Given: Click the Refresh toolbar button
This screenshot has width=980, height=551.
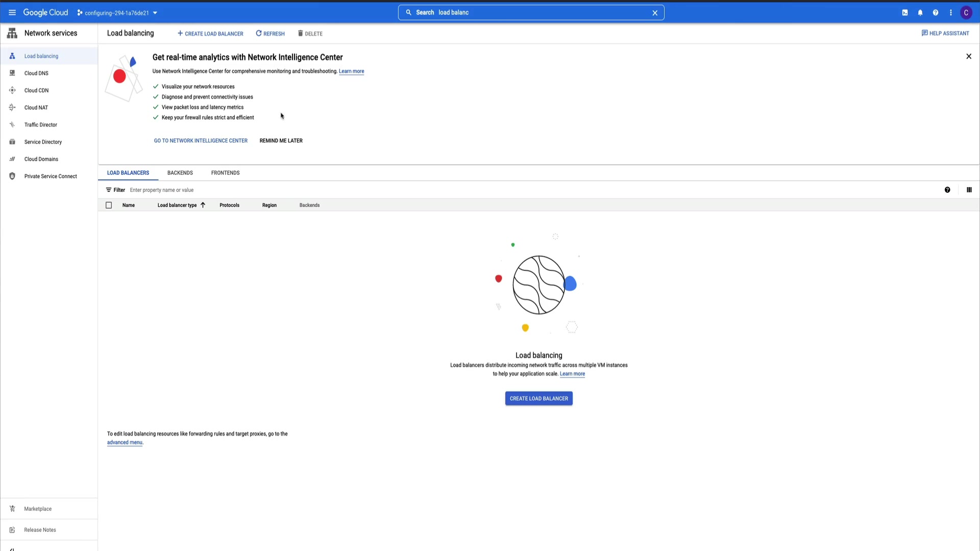Looking at the screenshot, I should [x=270, y=34].
